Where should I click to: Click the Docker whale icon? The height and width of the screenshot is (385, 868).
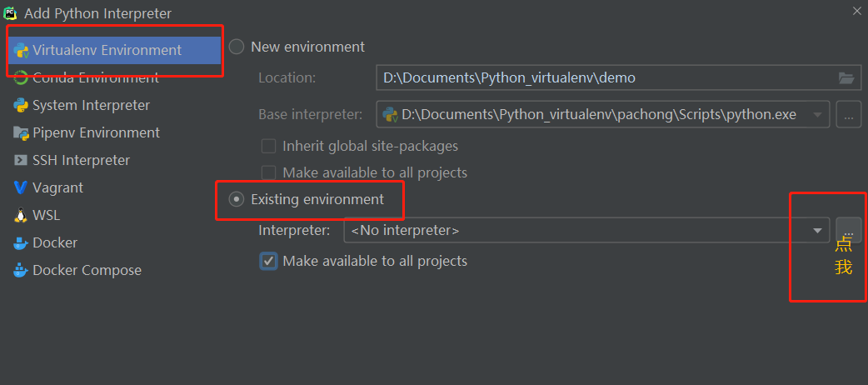click(21, 242)
